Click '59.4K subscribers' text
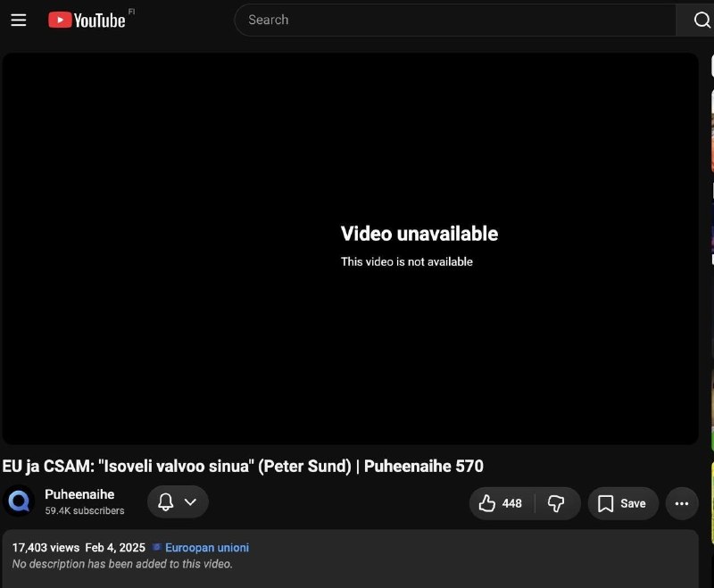The width and height of the screenshot is (714, 588). click(85, 510)
